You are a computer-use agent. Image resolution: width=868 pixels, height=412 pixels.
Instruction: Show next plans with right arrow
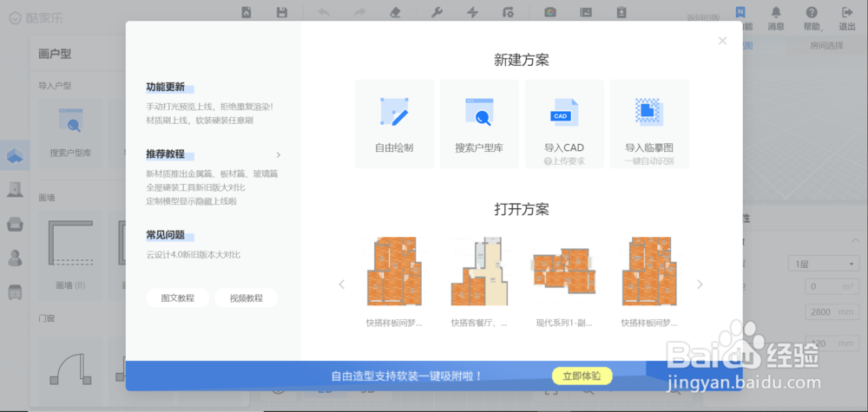(700, 284)
